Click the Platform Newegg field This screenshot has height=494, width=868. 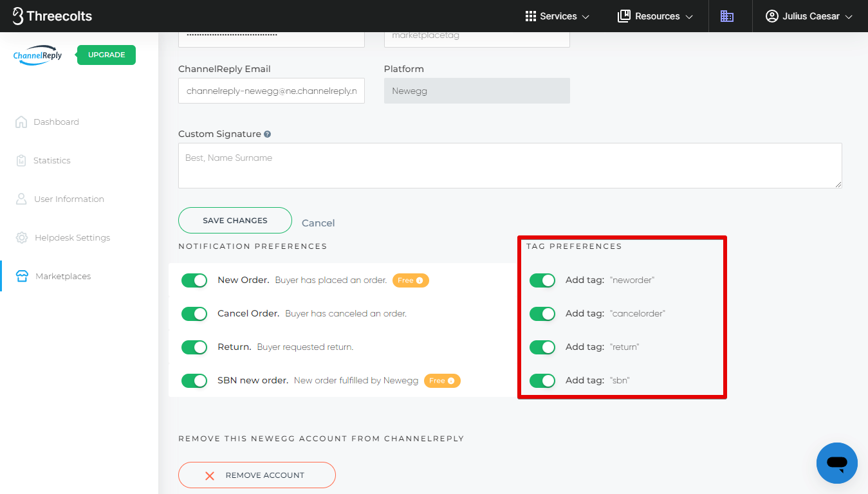pyautogui.click(x=477, y=91)
